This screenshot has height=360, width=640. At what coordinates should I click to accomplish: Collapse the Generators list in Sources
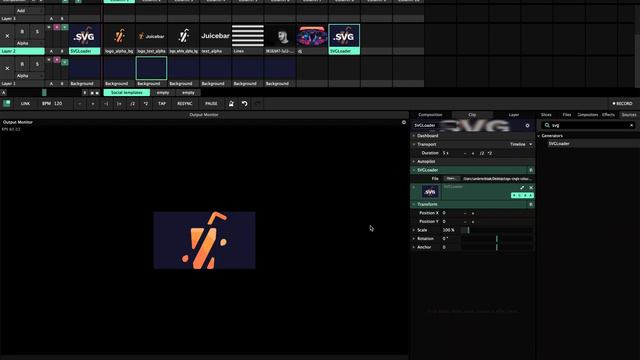539,136
